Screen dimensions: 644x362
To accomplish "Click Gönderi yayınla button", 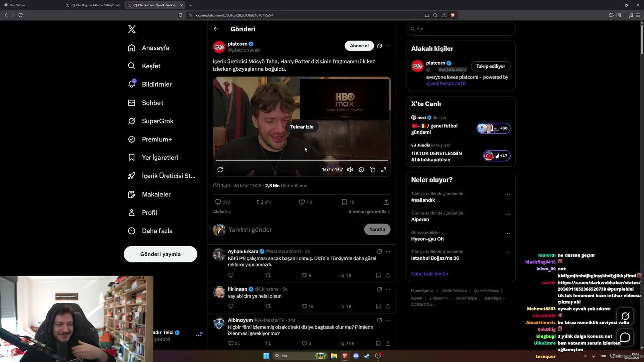I will 160,254.
